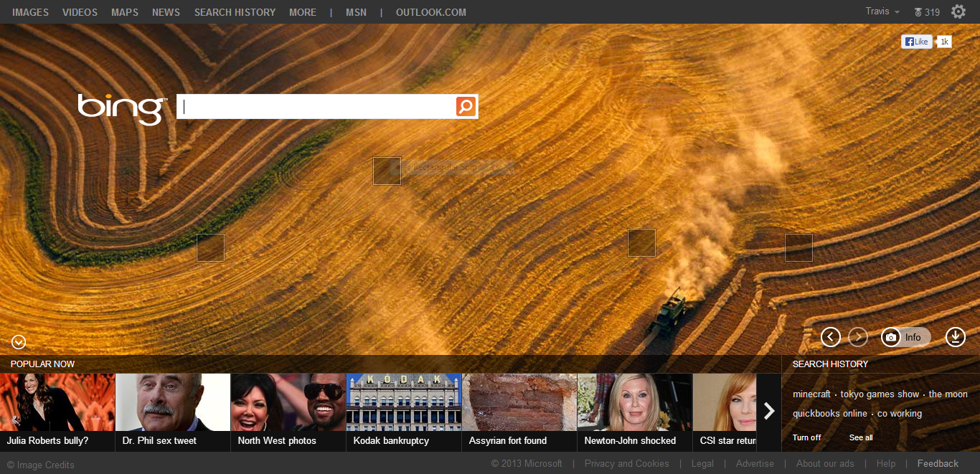Open North West photos story
The image size is (980, 474).
click(288, 412)
